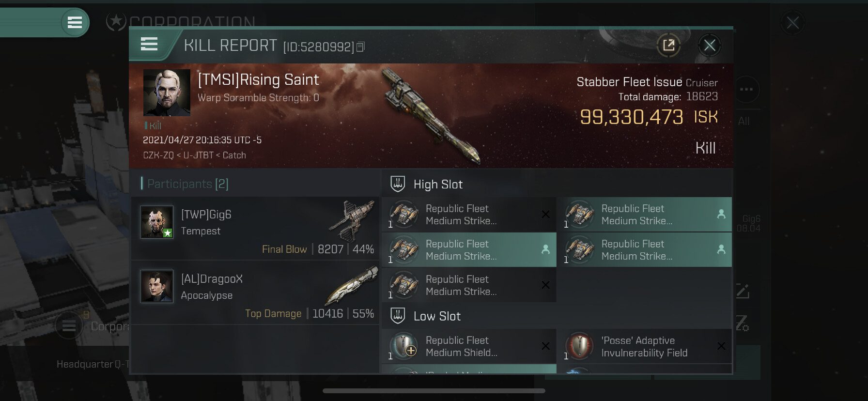Open the main menu in green tab
Viewport: 868px width, 401px height.
click(x=75, y=22)
